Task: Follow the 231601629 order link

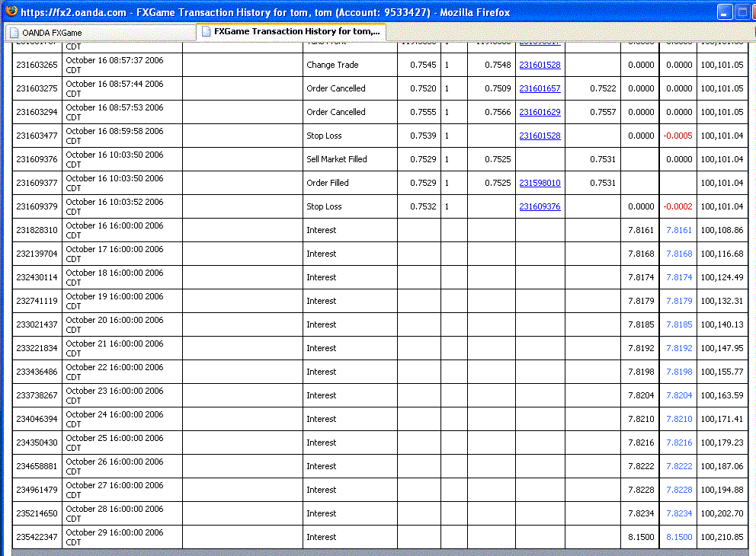Action: click(x=540, y=113)
